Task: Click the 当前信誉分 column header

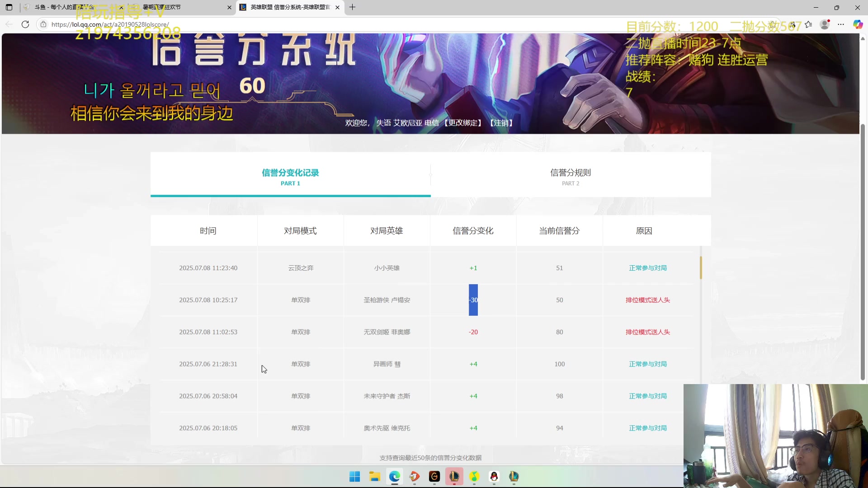Action: pos(559,231)
